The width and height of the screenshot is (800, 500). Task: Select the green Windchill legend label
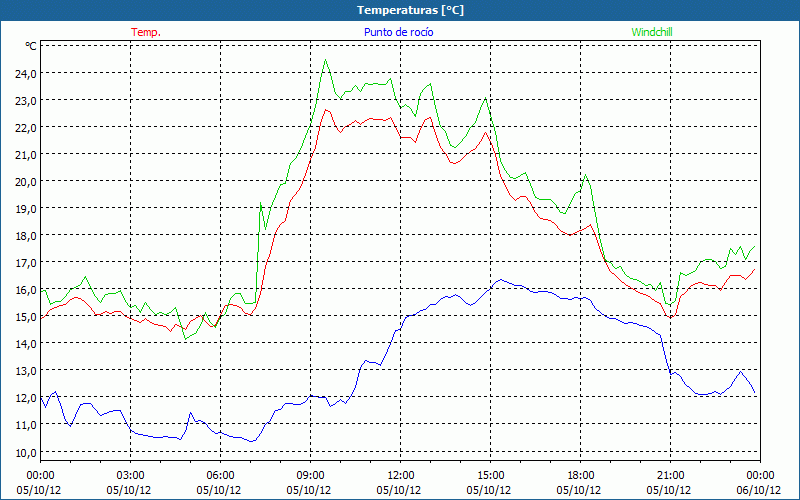tap(652, 32)
